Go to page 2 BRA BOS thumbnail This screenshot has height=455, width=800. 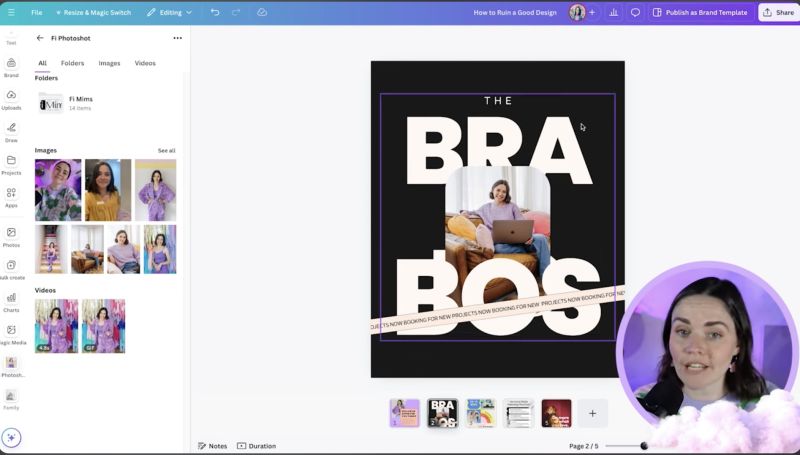click(442, 413)
